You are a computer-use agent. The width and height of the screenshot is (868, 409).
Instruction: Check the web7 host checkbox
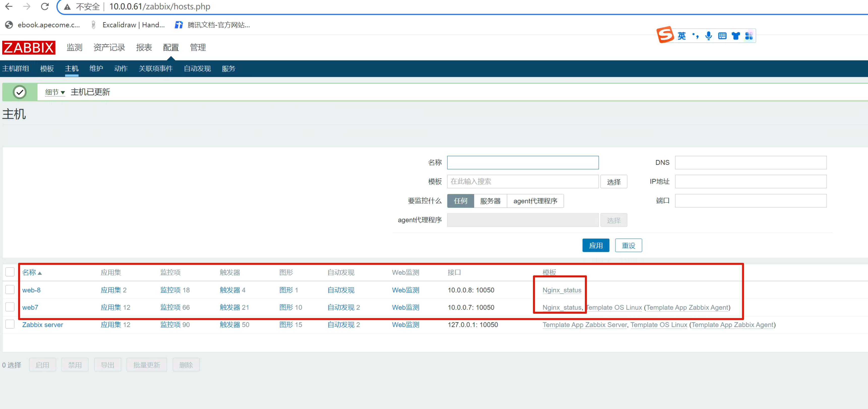[10, 307]
